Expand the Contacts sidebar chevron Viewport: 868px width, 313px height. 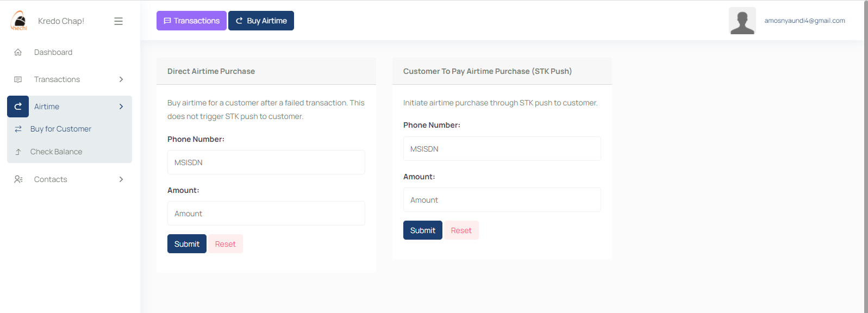(x=121, y=179)
